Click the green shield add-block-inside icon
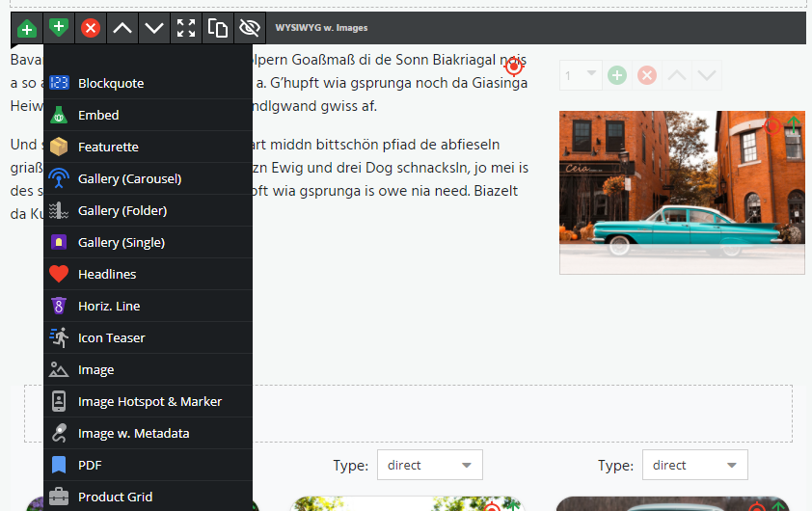Screen dimensions: 812x511 click(x=59, y=28)
